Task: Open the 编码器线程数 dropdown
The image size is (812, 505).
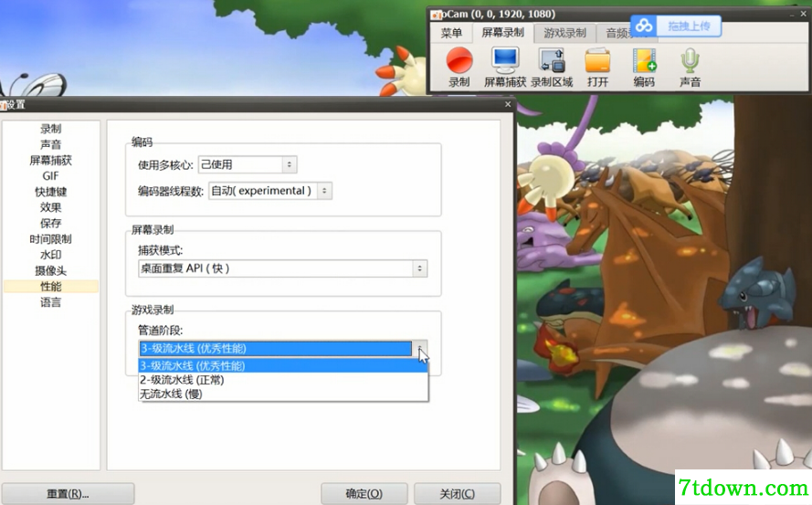Action: coord(270,191)
